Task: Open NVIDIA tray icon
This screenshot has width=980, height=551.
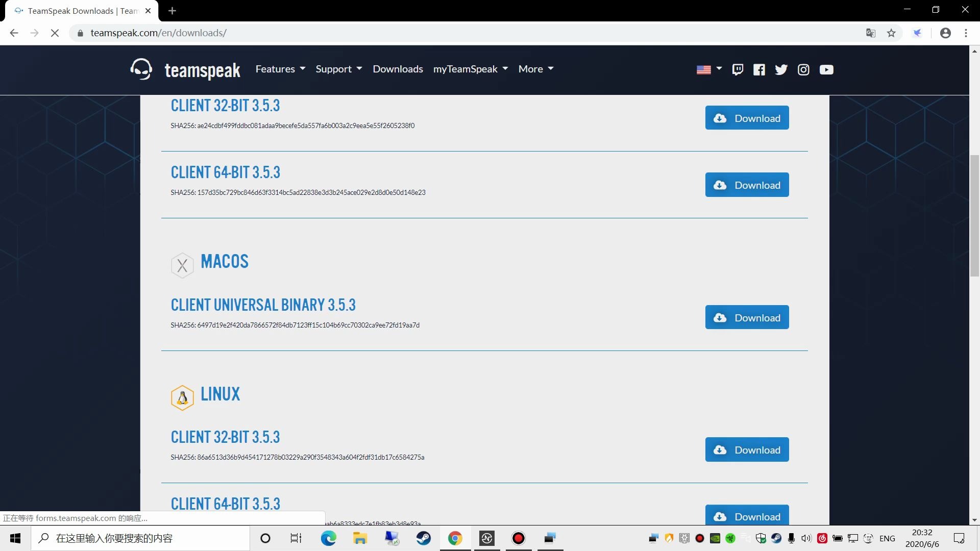Action: (x=715, y=538)
